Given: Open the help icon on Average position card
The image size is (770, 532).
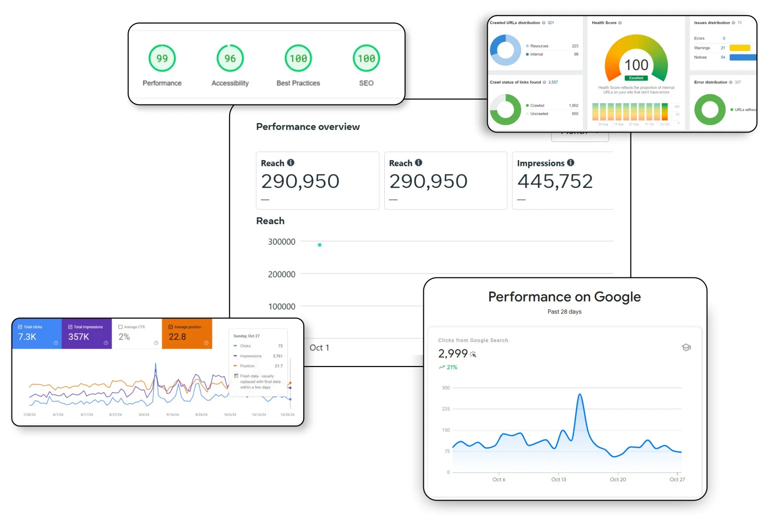Looking at the screenshot, I should tap(206, 343).
